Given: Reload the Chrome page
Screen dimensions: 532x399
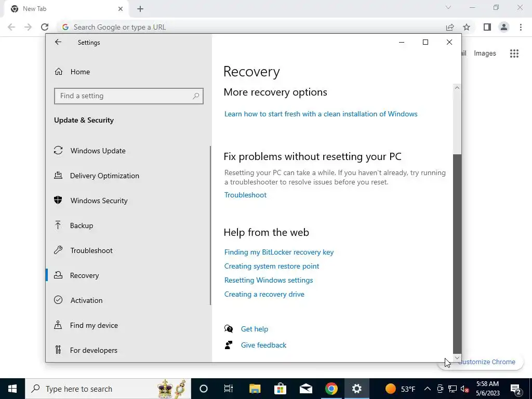Looking at the screenshot, I should click(45, 27).
